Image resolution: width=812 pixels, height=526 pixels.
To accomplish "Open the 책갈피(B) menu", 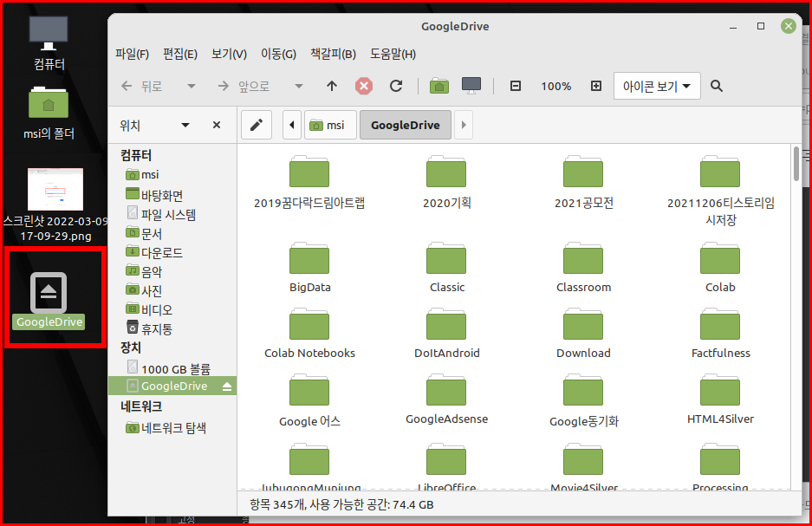I will pyautogui.click(x=333, y=54).
